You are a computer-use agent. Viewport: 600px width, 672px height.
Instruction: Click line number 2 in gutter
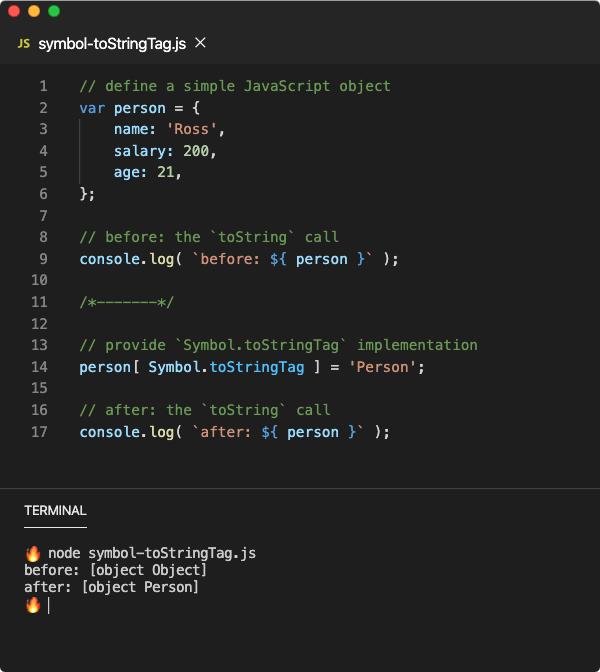[43, 108]
